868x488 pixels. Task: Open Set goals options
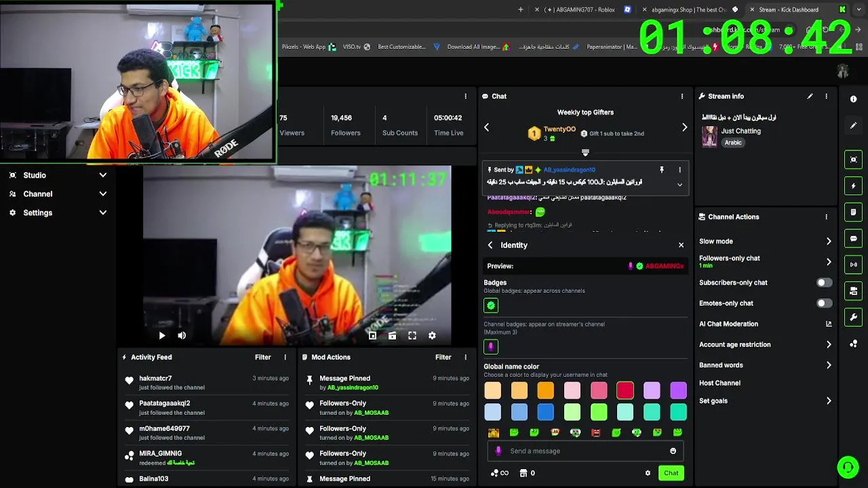click(765, 401)
